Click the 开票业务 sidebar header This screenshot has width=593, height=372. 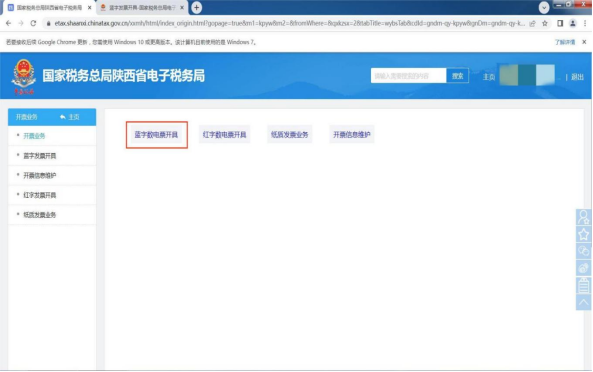click(26, 117)
